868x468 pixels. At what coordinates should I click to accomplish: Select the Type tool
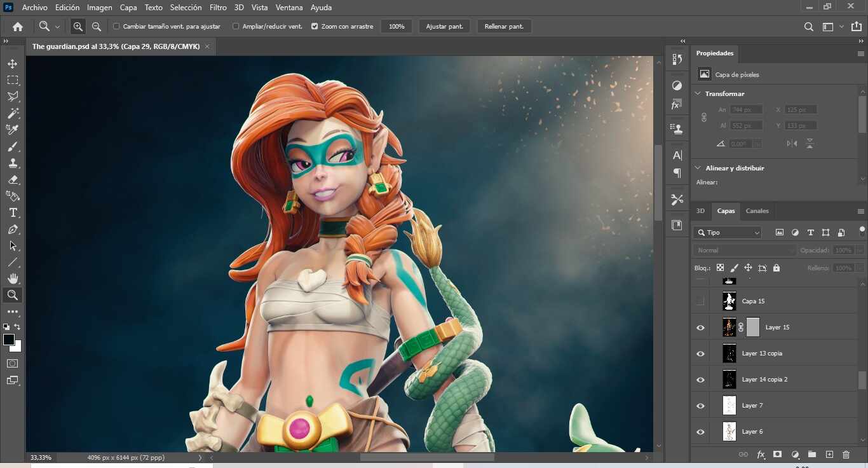pos(13,213)
